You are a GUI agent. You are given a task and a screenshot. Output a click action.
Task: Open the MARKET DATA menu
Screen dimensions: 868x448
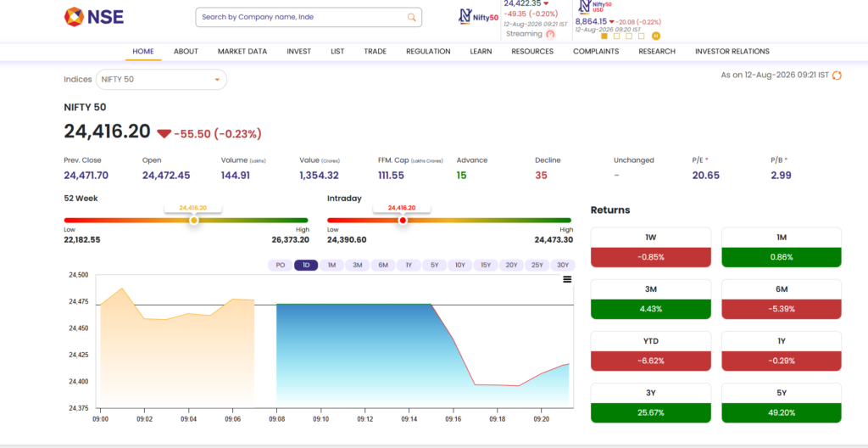point(242,52)
